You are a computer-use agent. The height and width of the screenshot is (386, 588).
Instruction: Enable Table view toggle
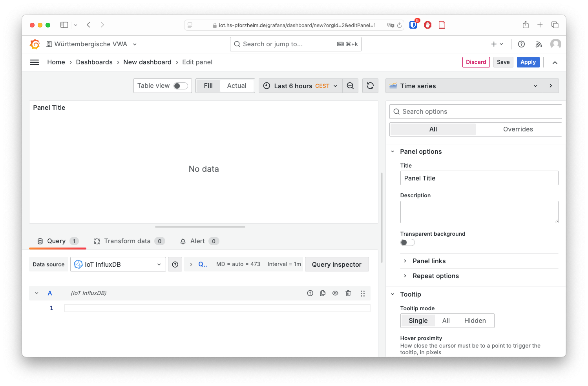(x=181, y=86)
